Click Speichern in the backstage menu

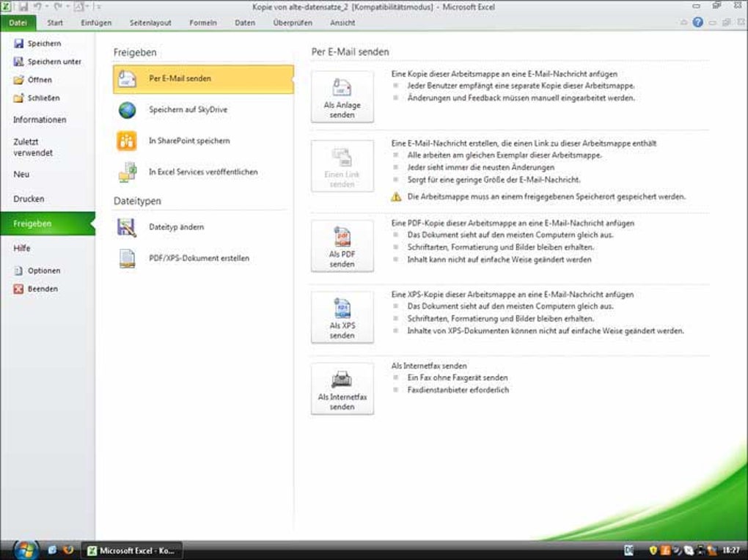coord(44,43)
